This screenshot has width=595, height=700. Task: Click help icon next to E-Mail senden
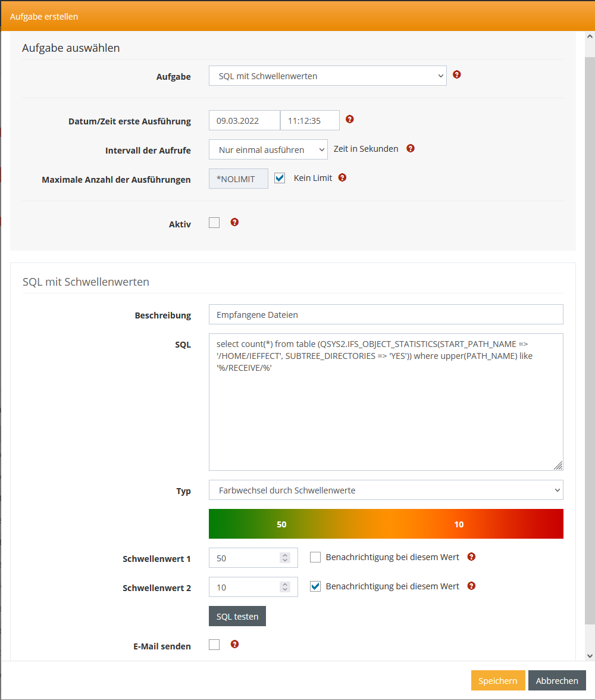(x=234, y=644)
